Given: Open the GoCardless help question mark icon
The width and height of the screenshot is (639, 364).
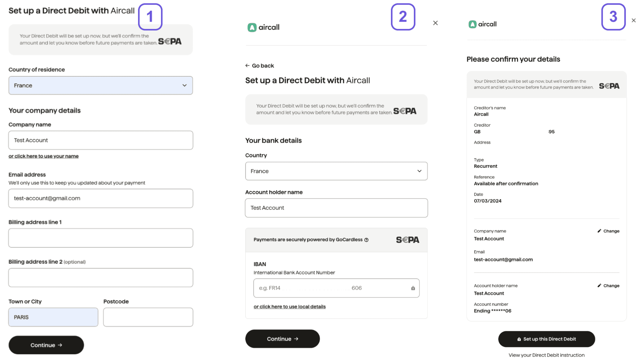Looking at the screenshot, I should (367, 240).
